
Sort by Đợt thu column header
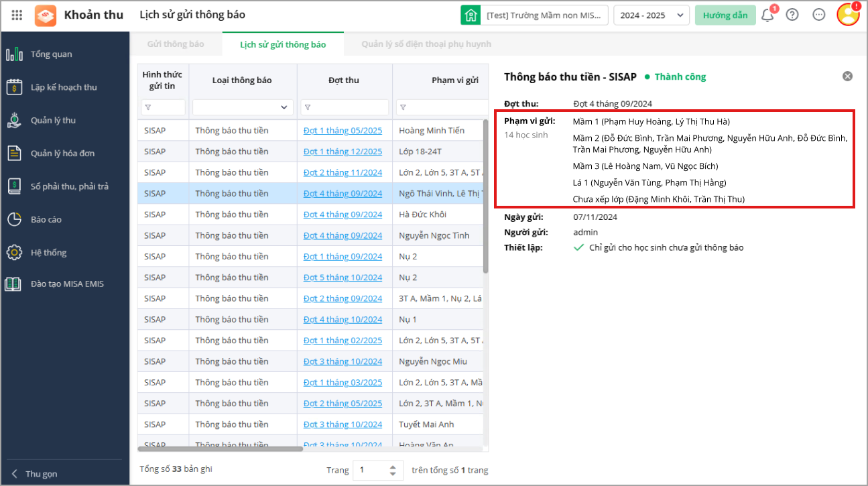[x=344, y=80]
